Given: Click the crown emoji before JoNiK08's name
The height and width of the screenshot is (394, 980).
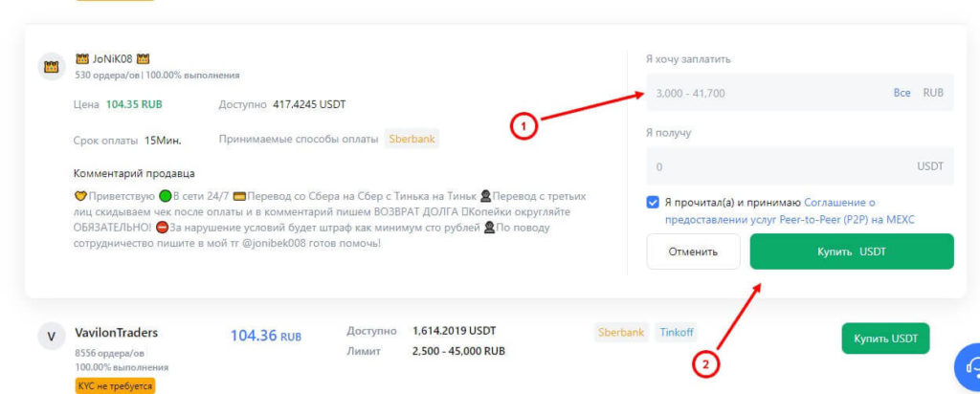Looking at the screenshot, I should [81, 58].
